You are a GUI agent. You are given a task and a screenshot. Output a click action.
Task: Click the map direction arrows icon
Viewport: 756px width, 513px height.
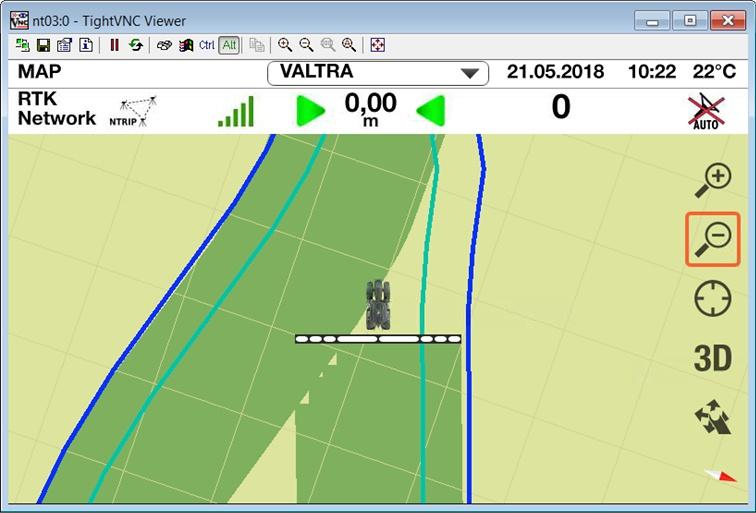[x=713, y=417]
